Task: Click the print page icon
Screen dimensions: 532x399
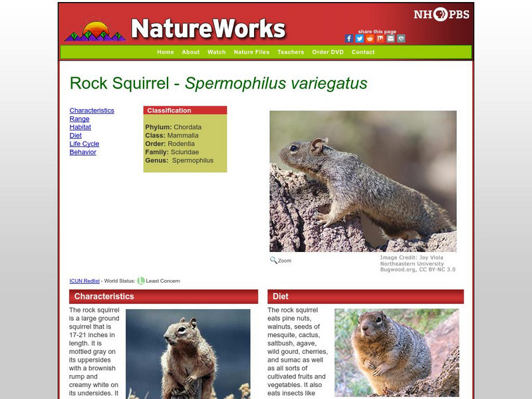Action: pyautogui.click(x=401, y=39)
